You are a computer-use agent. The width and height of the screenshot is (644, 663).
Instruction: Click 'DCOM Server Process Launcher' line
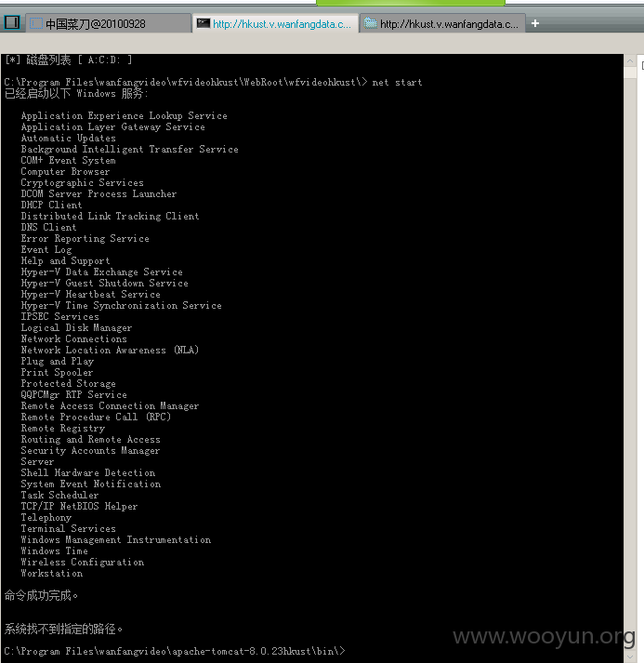tap(99, 193)
